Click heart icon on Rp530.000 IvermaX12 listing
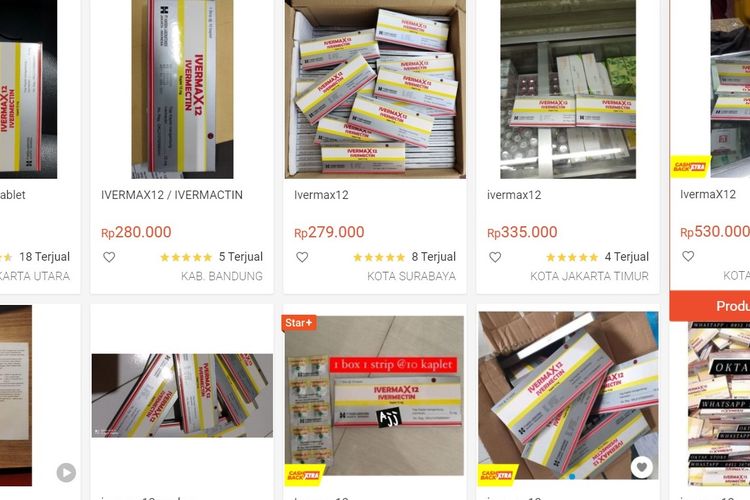Screen dimensions: 750x500 coord(688,256)
